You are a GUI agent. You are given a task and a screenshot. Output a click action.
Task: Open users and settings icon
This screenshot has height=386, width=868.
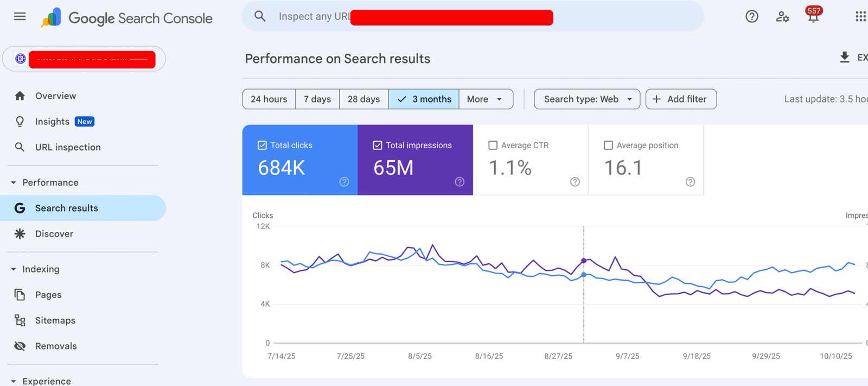(782, 17)
